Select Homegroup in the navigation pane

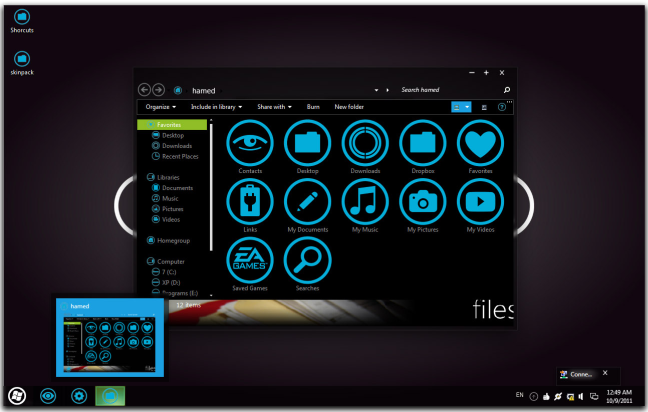pos(169,241)
